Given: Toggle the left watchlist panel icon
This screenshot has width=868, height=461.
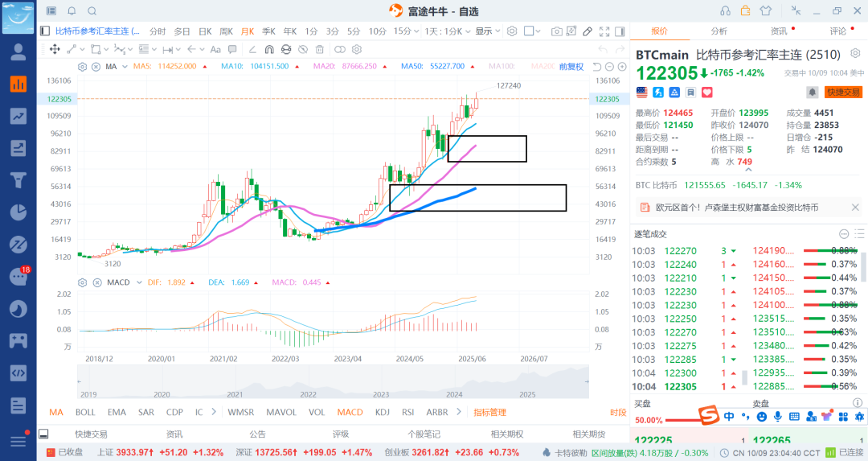Looking at the screenshot, I should click(45, 31).
